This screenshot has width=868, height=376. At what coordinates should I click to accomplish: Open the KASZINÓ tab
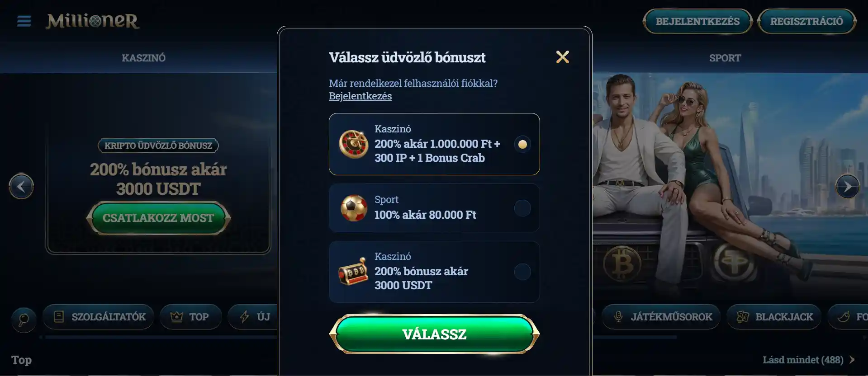coord(143,58)
